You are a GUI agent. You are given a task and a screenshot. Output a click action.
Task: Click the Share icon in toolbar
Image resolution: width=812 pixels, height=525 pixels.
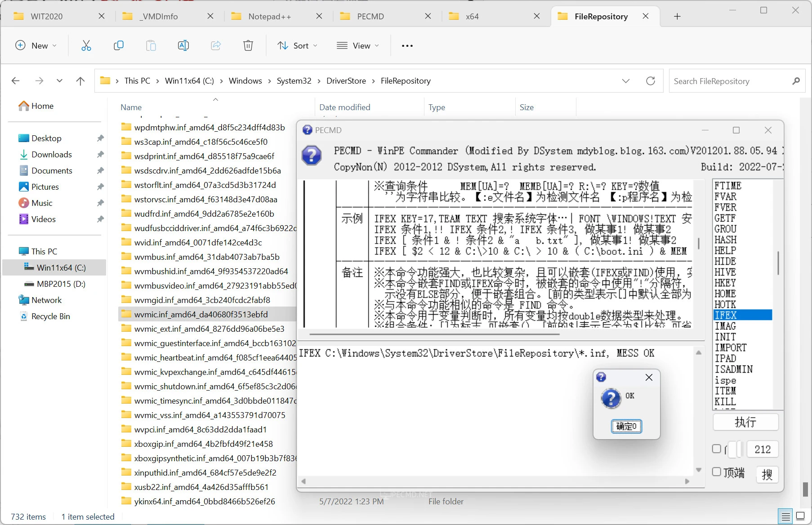click(x=216, y=45)
